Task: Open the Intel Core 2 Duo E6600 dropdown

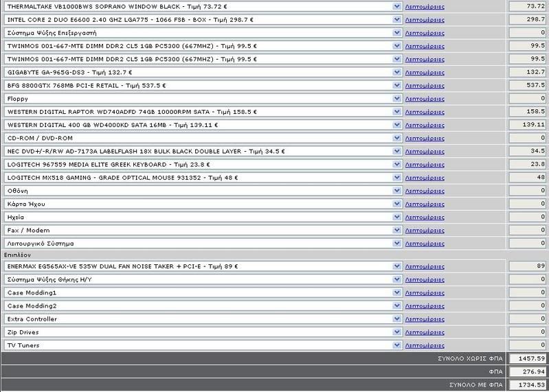Action: [x=203, y=20]
